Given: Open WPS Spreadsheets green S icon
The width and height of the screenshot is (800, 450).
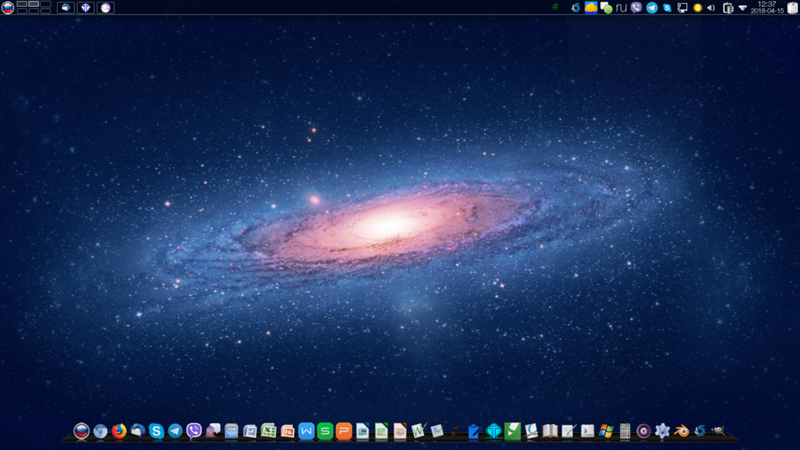Looking at the screenshot, I should click(325, 431).
